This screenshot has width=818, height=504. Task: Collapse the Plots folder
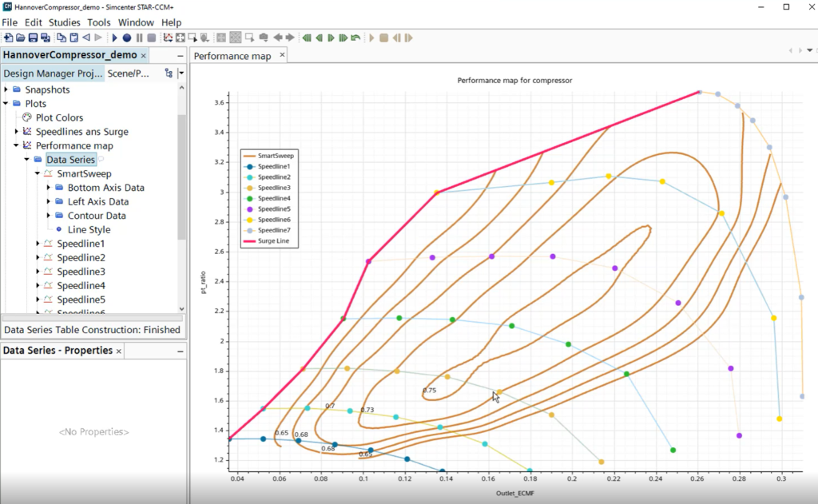(6, 103)
